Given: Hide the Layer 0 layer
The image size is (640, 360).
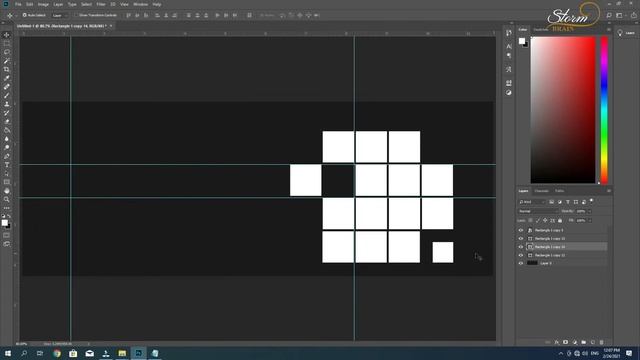Looking at the screenshot, I should (521, 263).
